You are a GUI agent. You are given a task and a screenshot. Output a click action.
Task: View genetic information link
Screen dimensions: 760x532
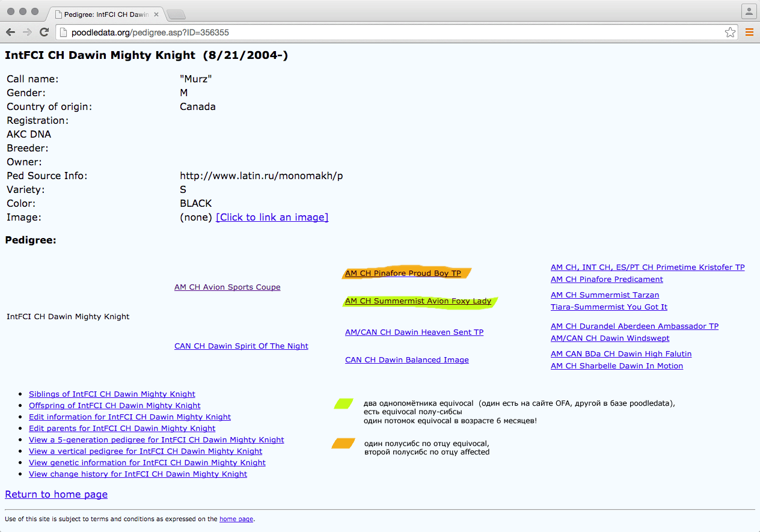pyautogui.click(x=147, y=463)
